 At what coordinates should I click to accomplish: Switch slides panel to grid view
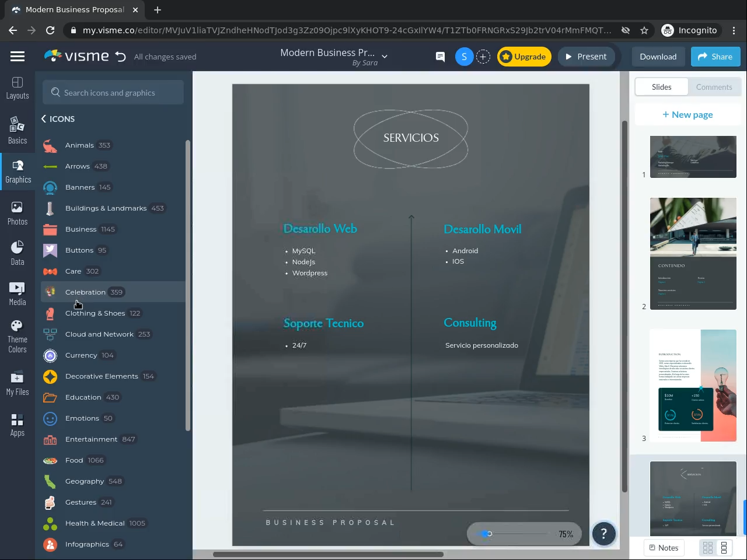[708, 548]
